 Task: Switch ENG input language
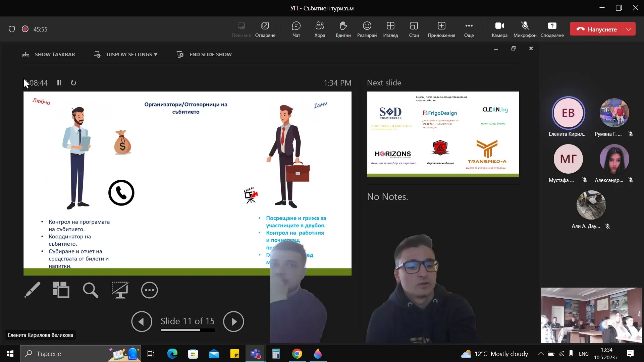click(584, 354)
